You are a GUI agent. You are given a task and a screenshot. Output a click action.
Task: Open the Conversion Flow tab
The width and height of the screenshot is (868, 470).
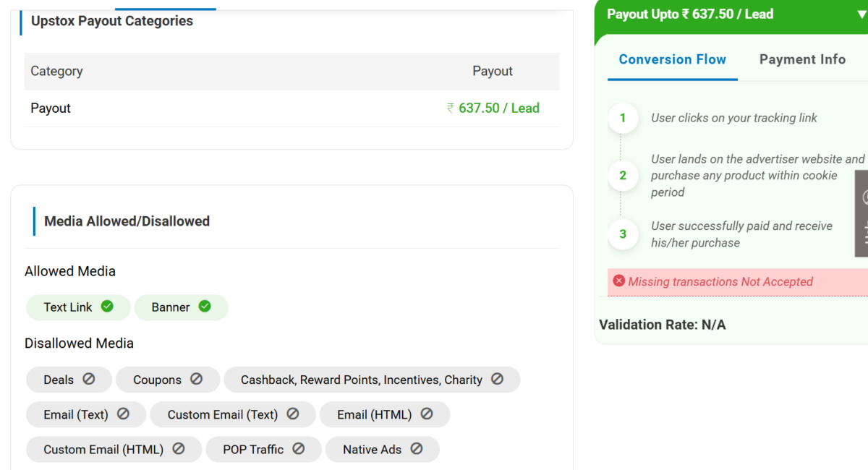[672, 59]
